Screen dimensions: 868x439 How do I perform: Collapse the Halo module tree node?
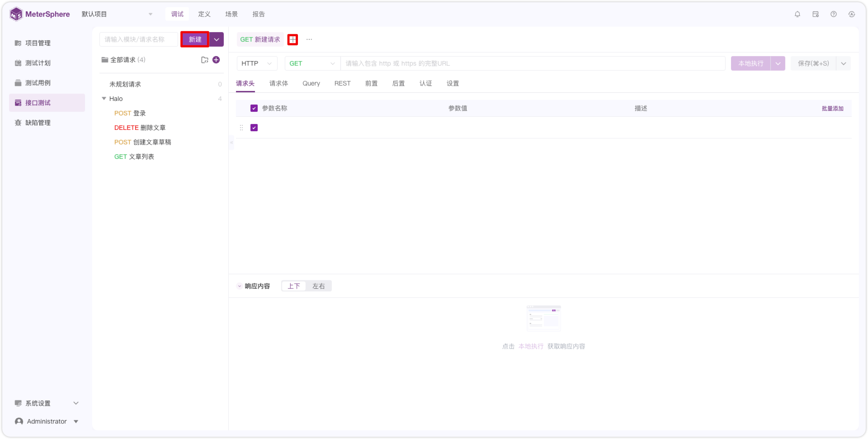click(x=104, y=99)
